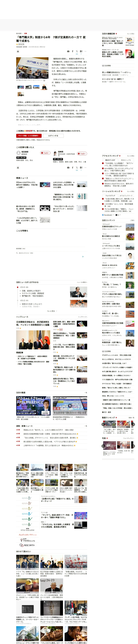Open 「玉木首相」なら即解散? ranking item
The width and height of the screenshot is (138, 644).
click(x=119, y=165)
